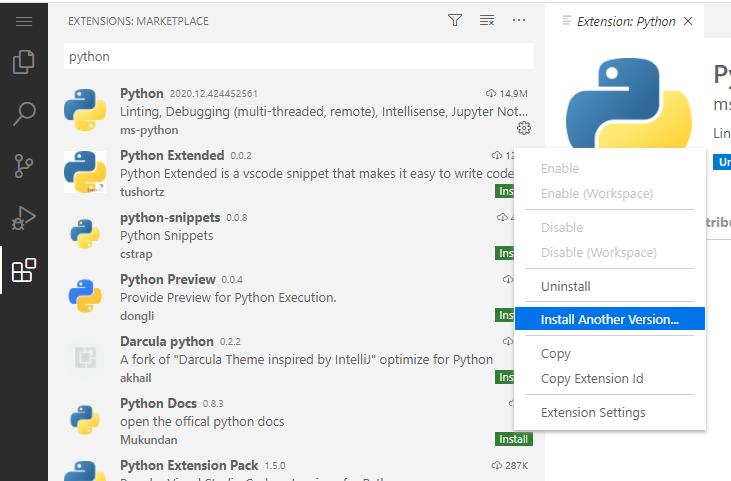Close the Extension: Python tab

pyautogui.click(x=688, y=21)
